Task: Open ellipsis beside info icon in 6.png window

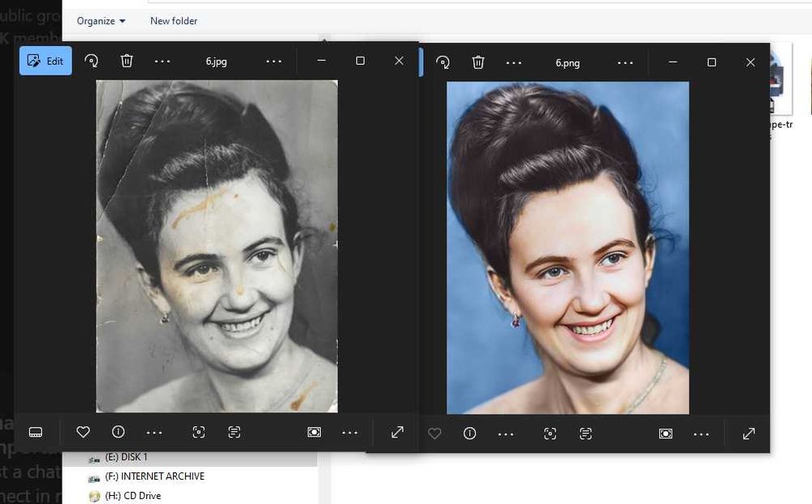Action: [505, 434]
